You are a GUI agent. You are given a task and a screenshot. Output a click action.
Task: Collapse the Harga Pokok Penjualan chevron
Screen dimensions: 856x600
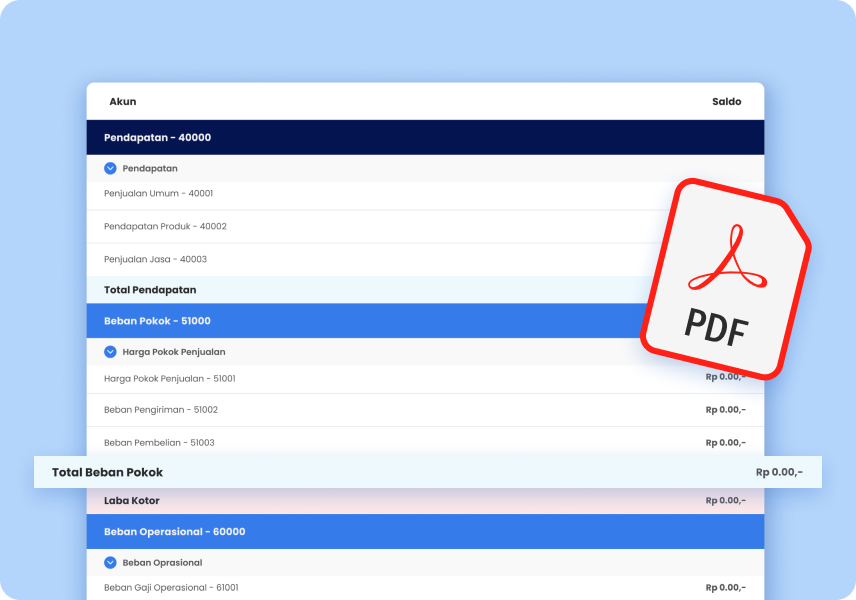pos(110,352)
